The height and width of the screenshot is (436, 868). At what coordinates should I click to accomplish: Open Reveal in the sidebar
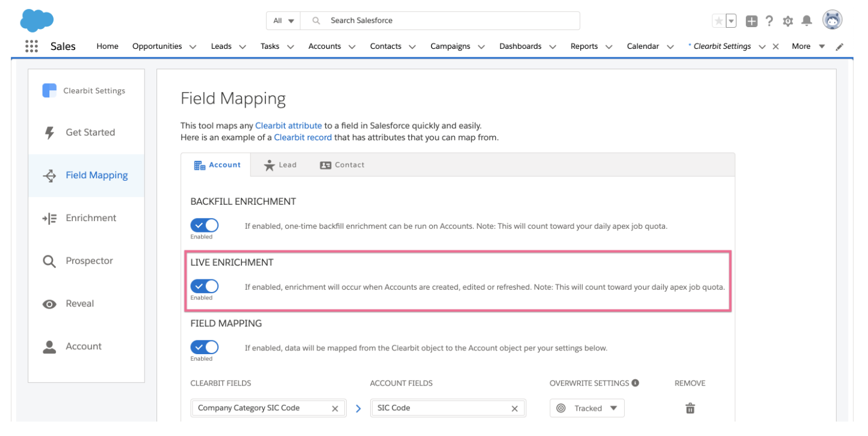86,304
